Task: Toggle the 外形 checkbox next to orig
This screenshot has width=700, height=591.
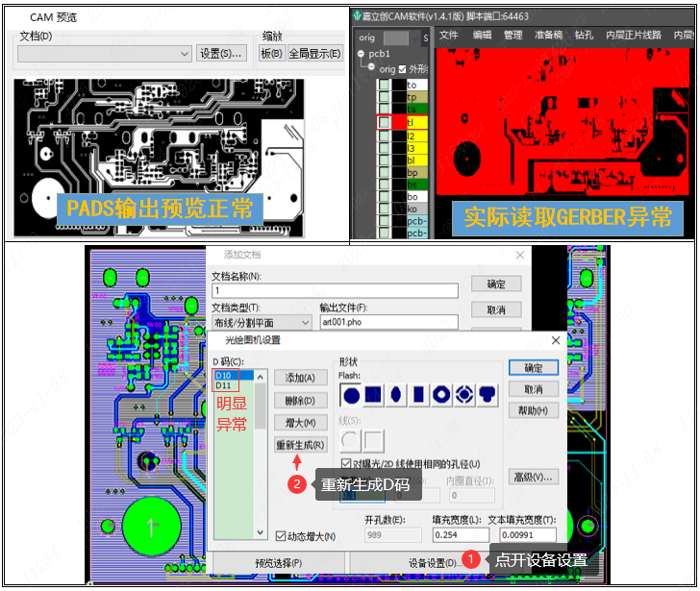Action: click(402, 69)
